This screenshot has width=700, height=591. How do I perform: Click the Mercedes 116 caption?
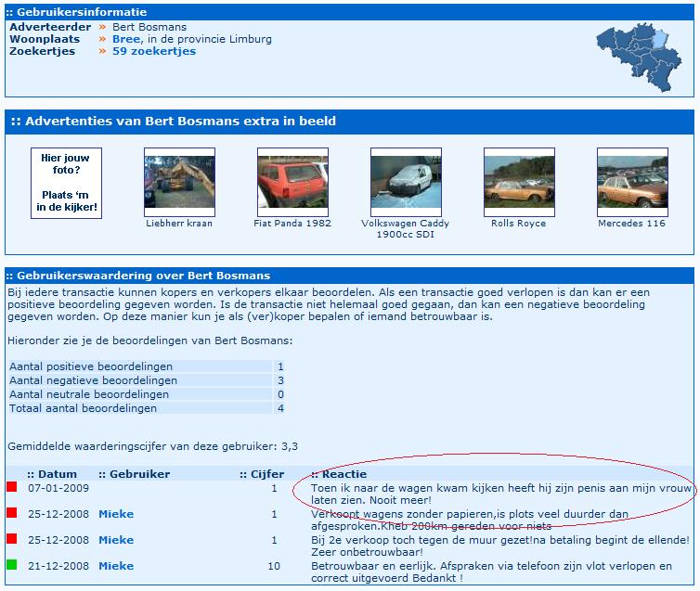[631, 224]
